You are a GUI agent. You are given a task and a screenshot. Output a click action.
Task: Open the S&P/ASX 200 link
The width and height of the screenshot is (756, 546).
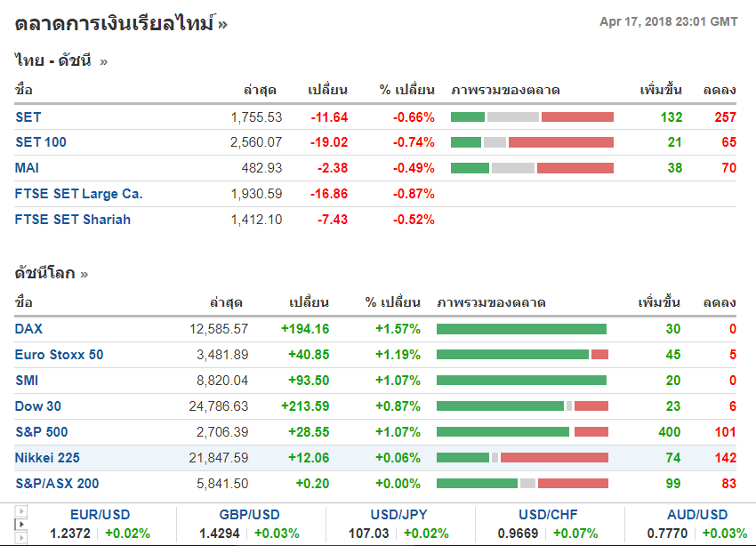pyautogui.click(x=57, y=484)
